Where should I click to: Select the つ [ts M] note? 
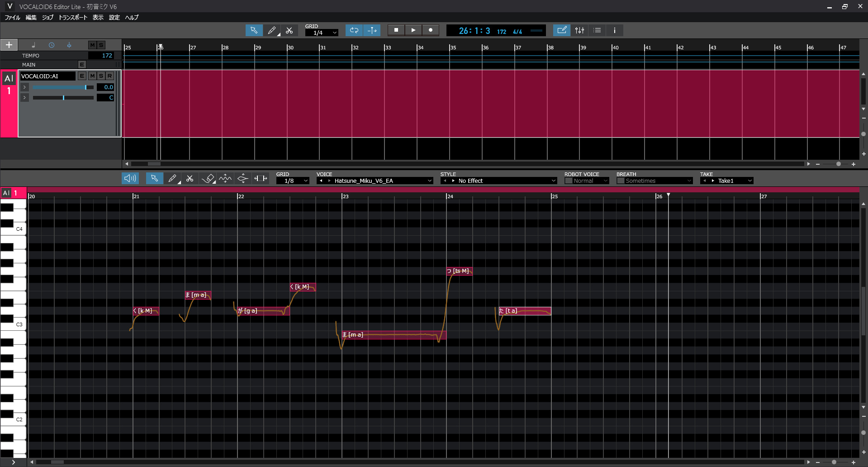click(460, 271)
